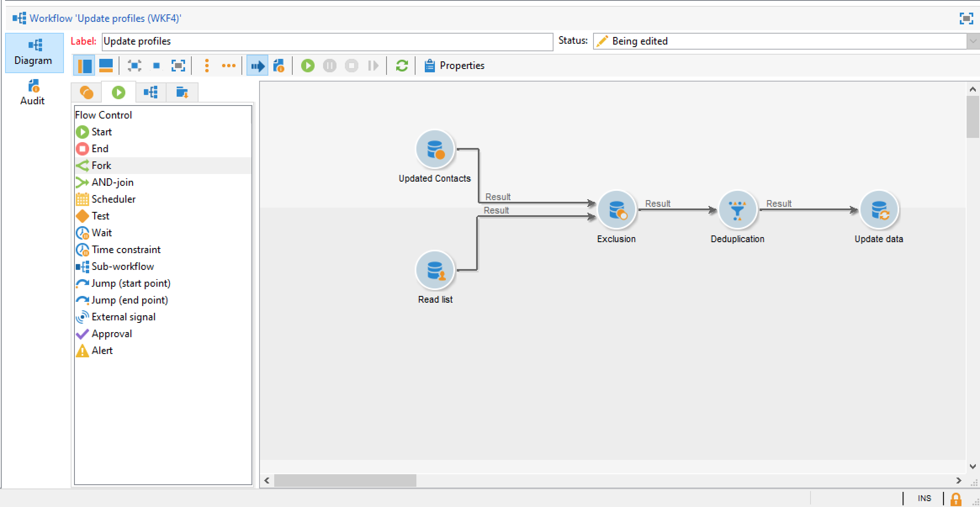Toggle the vertical palette layout button
Image resolution: width=980 pixels, height=507 pixels.
tap(84, 66)
